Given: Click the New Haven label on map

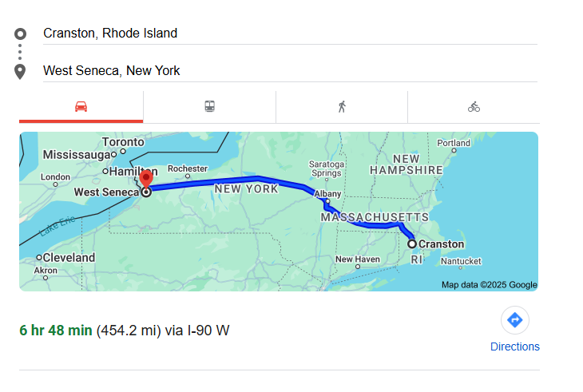Looking at the screenshot, I should click(358, 259).
